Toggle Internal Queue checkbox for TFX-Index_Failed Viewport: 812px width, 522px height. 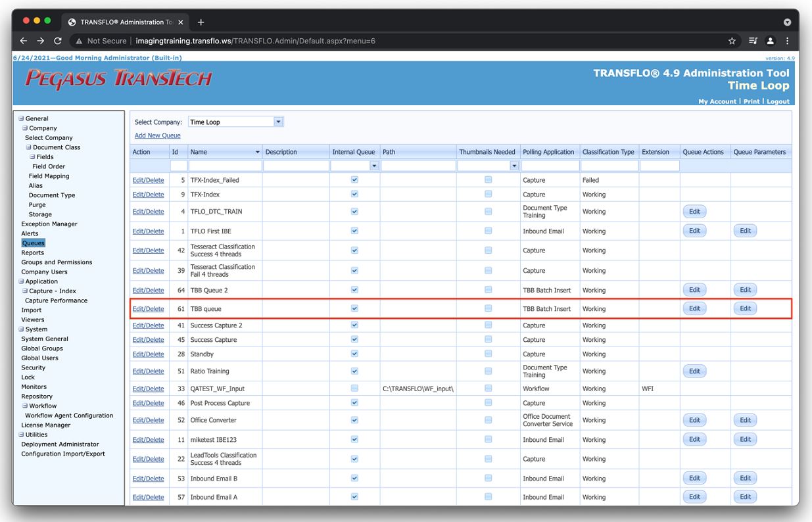tap(355, 179)
